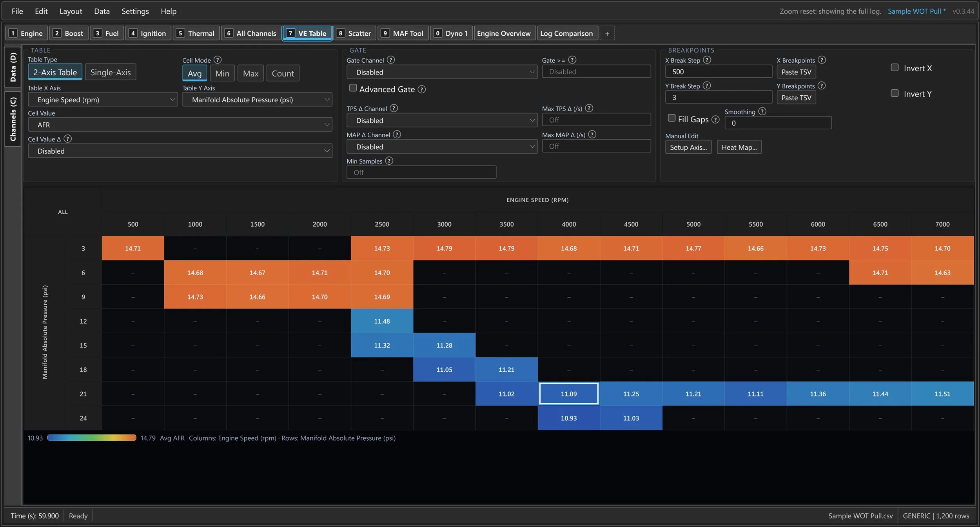Viewport: 980px width, 527px height.
Task: Open help icon next to Fill Gaps
Action: tap(716, 119)
